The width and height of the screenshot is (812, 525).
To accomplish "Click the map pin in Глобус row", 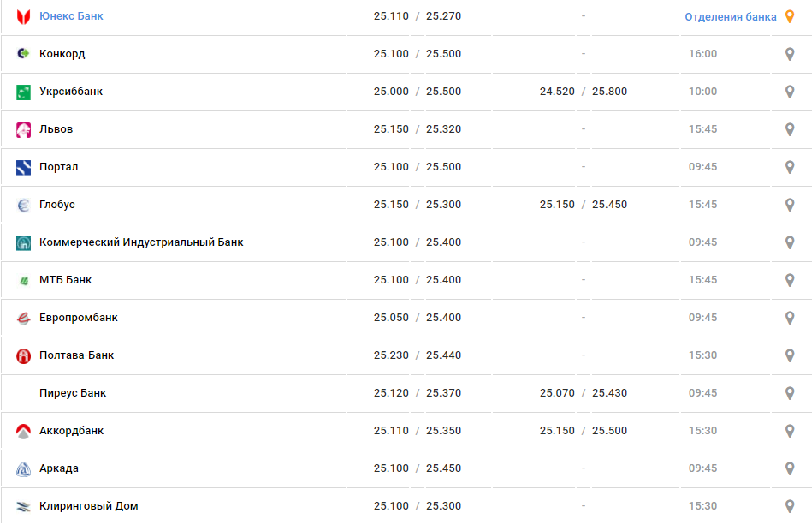I will point(790,205).
